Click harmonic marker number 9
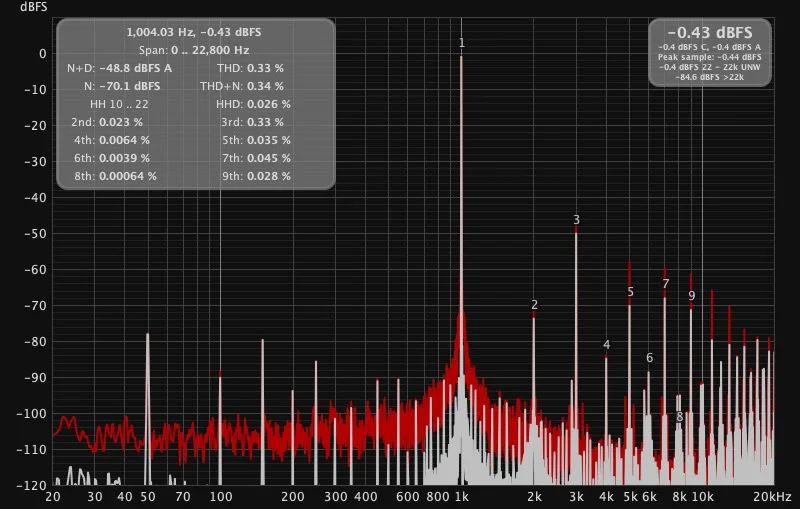 [691, 296]
